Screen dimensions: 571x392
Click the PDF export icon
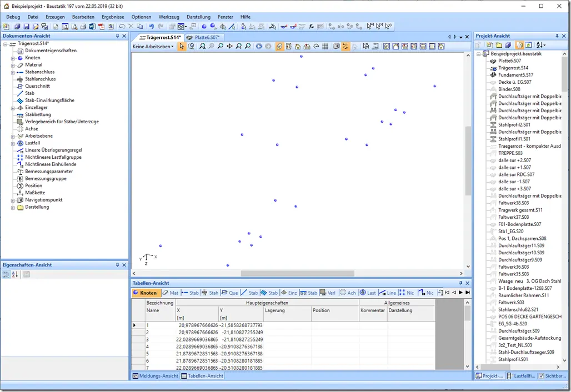point(101,27)
